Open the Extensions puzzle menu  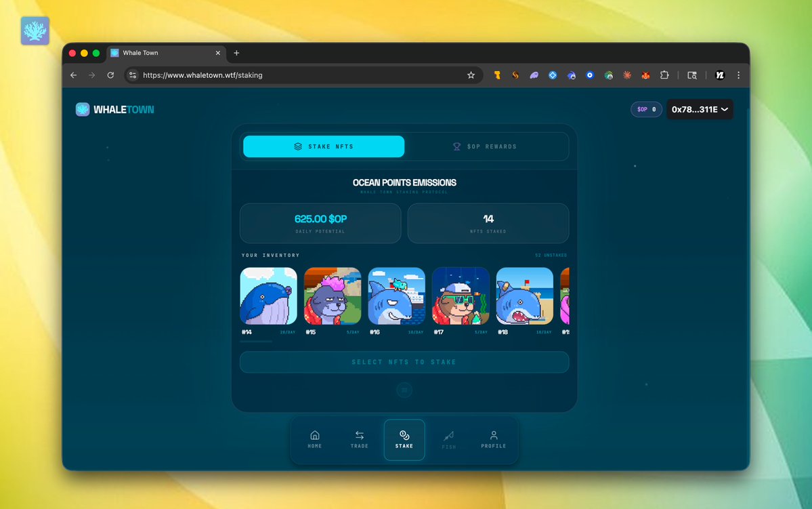(664, 75)
